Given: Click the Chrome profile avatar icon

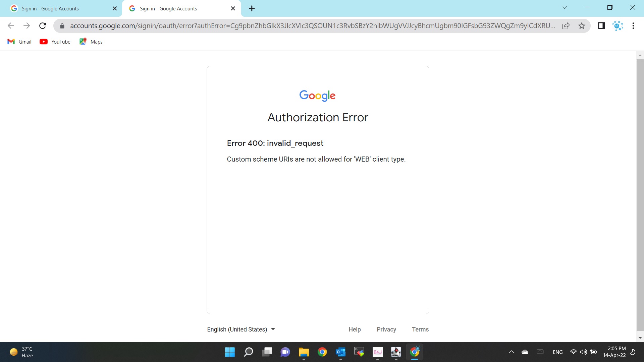Looking at the screenshot, I should coord(618,26).
